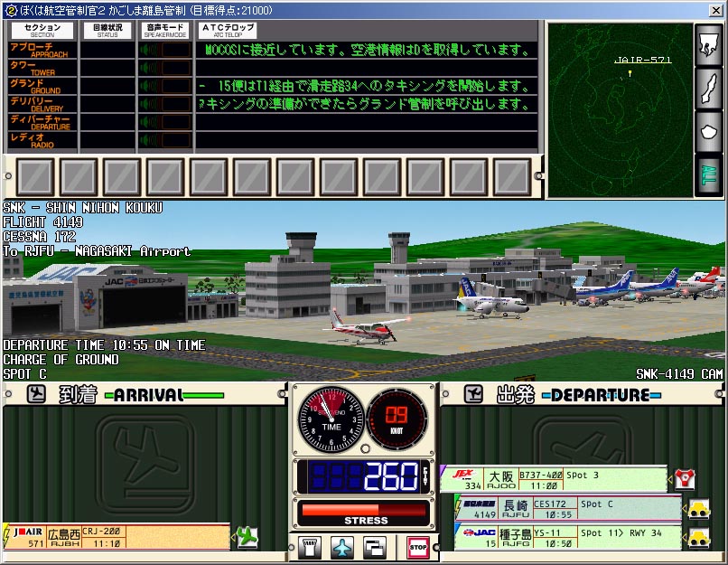Toggle Approach speaker mode
Viewport: 728px width, 565px height.
coord(165,49)
